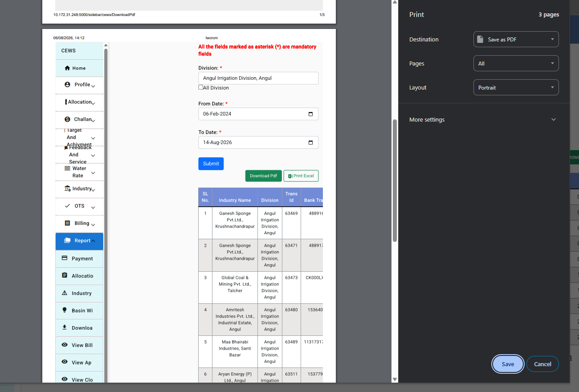This screenshot has width=579, height=392.
Task: Click Amritesh Industries Pvt. Ltd. cell
Action: pos(235,319)
